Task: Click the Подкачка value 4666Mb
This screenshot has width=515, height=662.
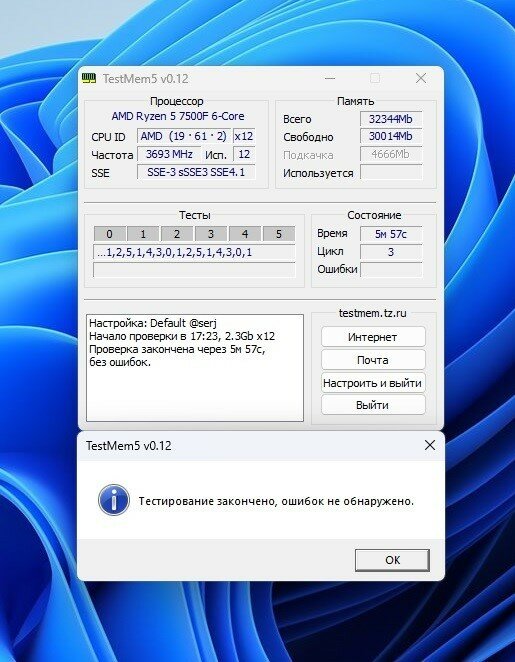Action: tap(391, 155)
